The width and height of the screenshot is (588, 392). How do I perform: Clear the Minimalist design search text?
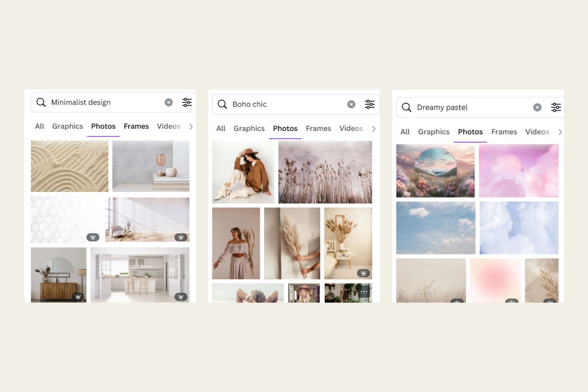click(169, 102)
